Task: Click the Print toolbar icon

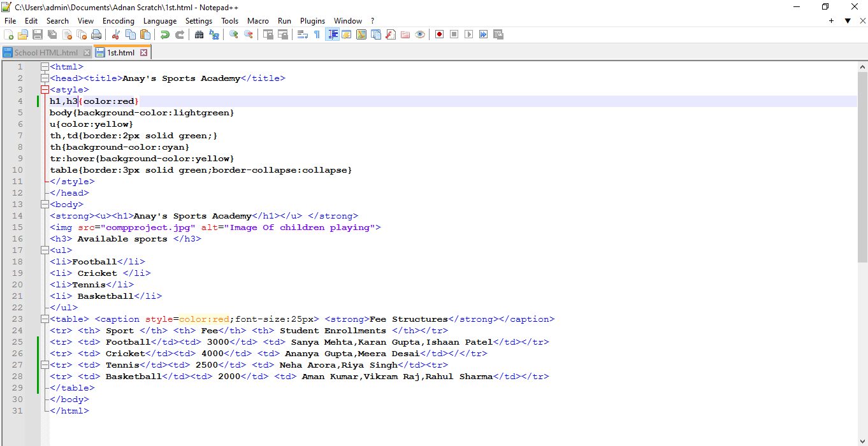Action: pos(96,34)
